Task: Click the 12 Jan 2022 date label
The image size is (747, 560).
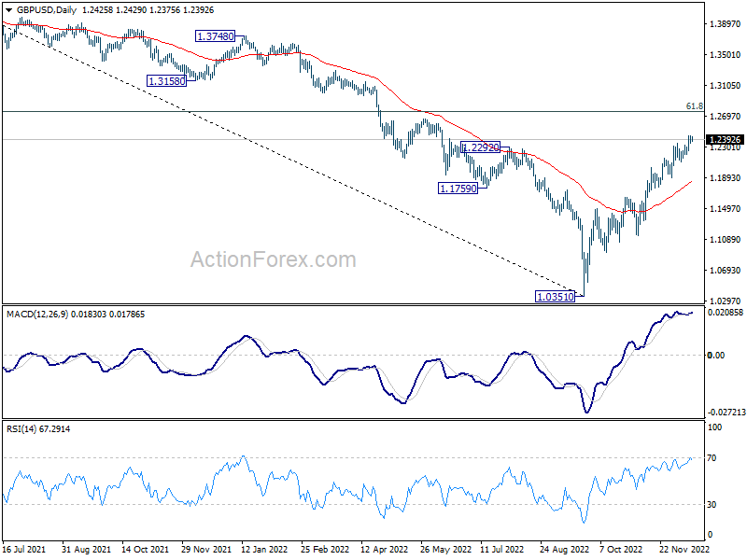Action: (x=265, y=552)
